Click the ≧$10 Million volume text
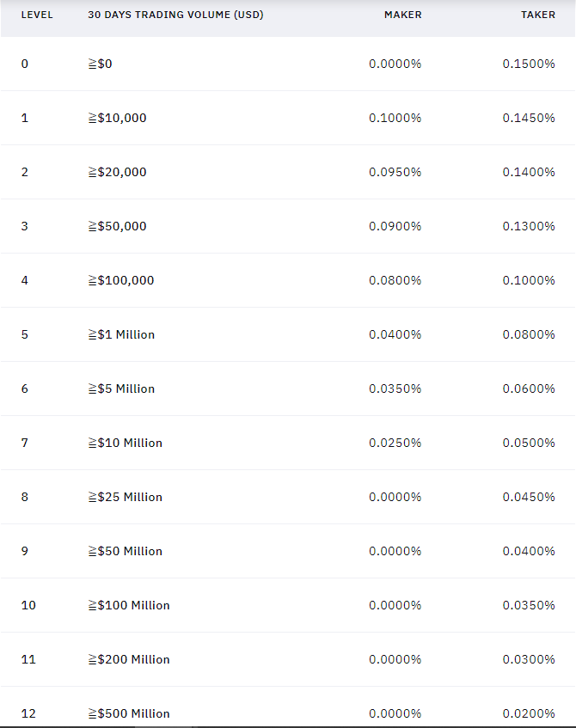The height and width of the screenshot is (728, 576). 125,443
